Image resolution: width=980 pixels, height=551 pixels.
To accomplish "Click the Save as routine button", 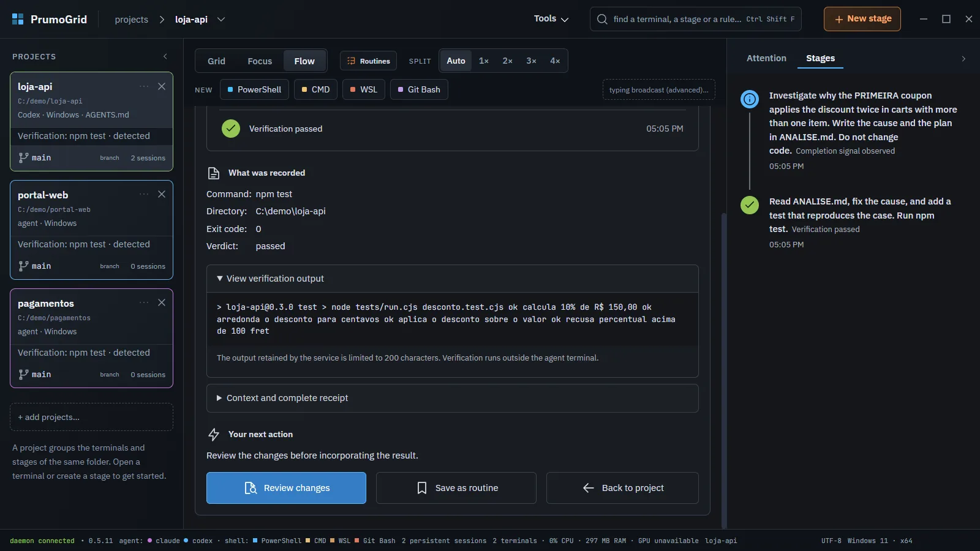I will (456, 488).
